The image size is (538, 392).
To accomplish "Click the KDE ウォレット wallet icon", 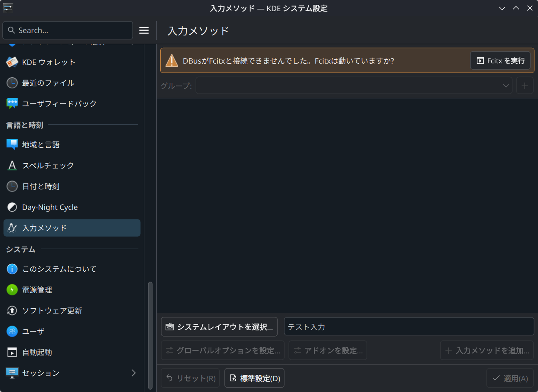I will pos(12,62).
